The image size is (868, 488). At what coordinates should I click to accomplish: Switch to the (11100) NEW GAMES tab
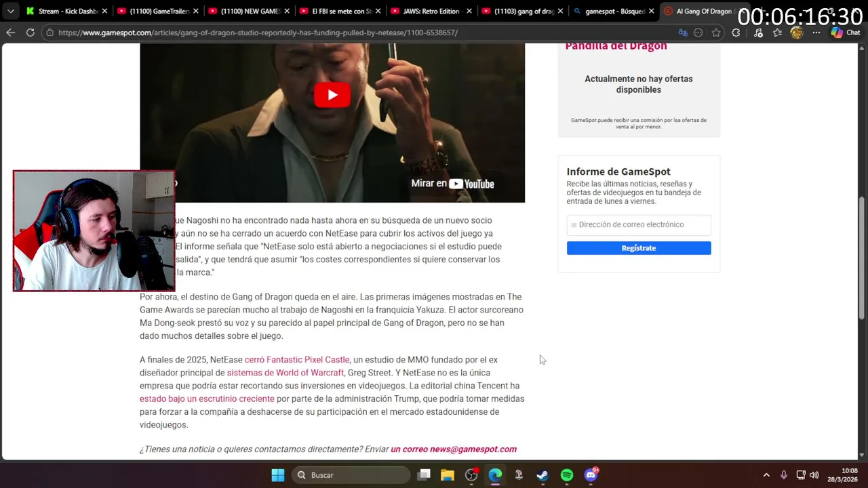[x=248, y=11]
